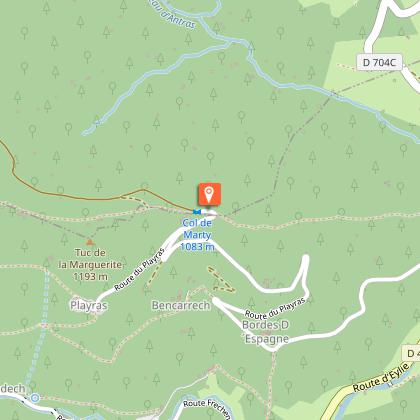This screenshot has height=420, width=420.
Task: Click the partially visible D 4 road shield
Action: coord(411,353)
